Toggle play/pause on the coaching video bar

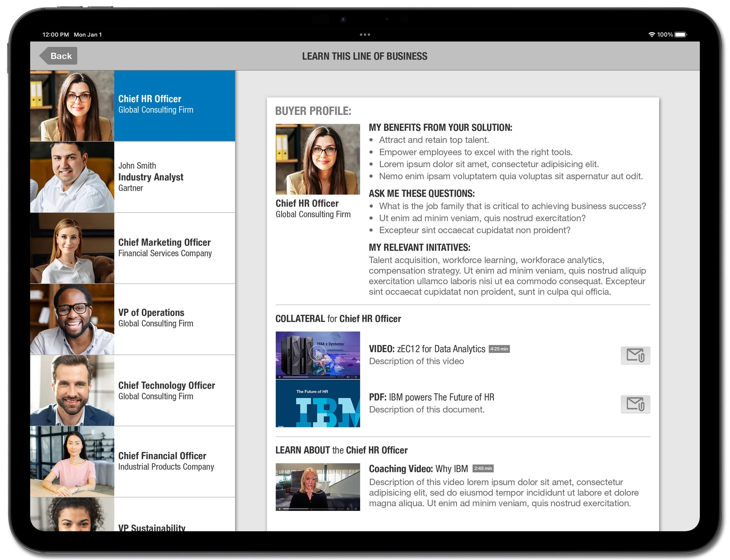[280, 509]
